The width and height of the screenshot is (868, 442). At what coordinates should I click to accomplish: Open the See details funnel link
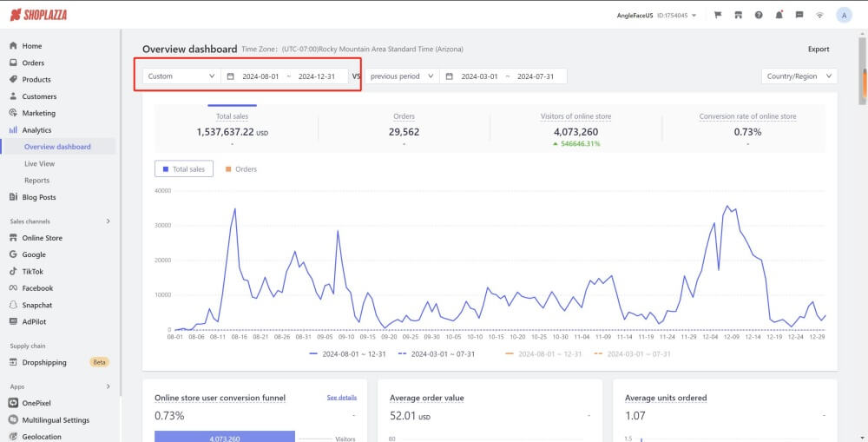pyautogui.click(x=341, y=398)
